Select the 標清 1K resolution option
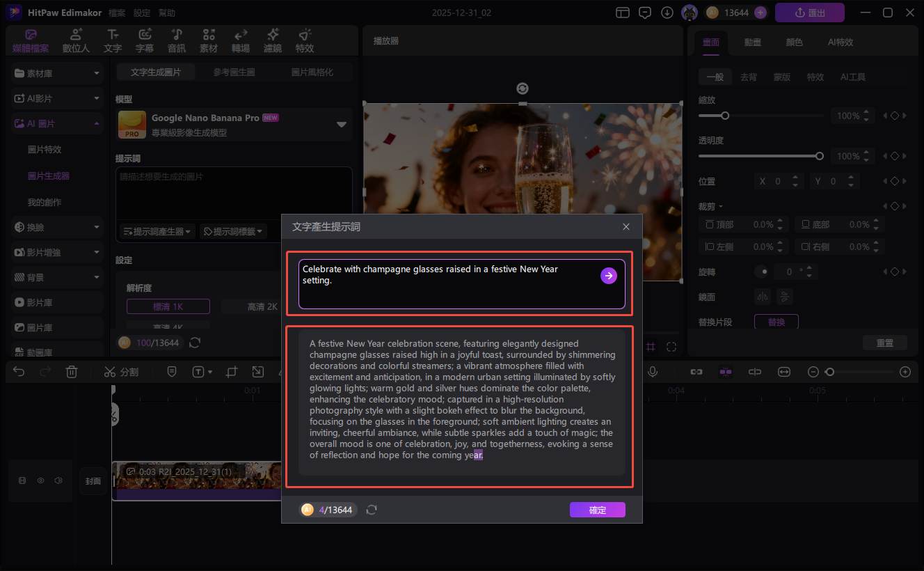 click(168, 306)
